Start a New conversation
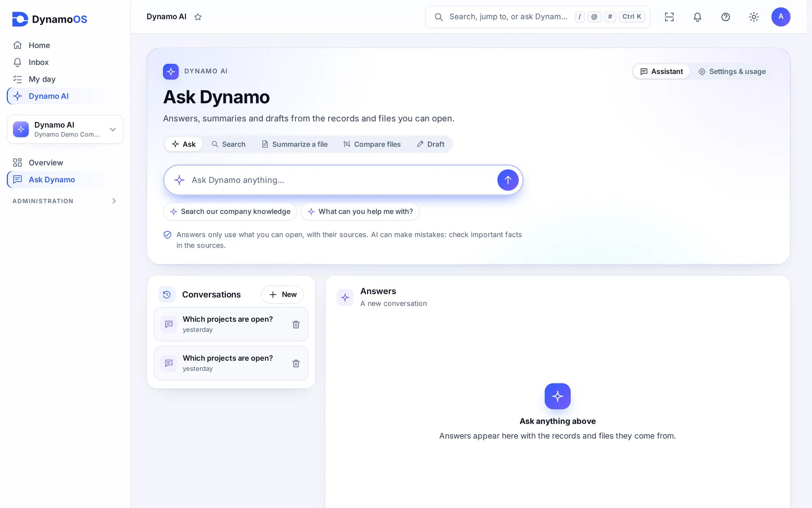812x508 pixels. (x=283, y=294)
